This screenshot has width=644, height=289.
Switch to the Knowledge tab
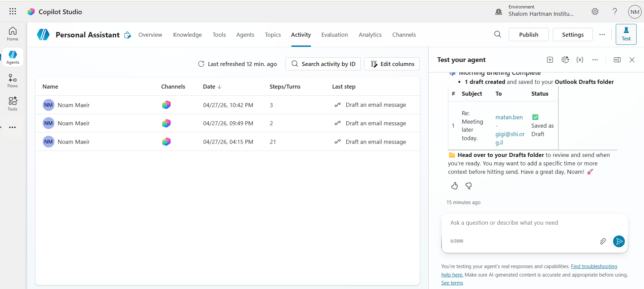click(187, 35)
